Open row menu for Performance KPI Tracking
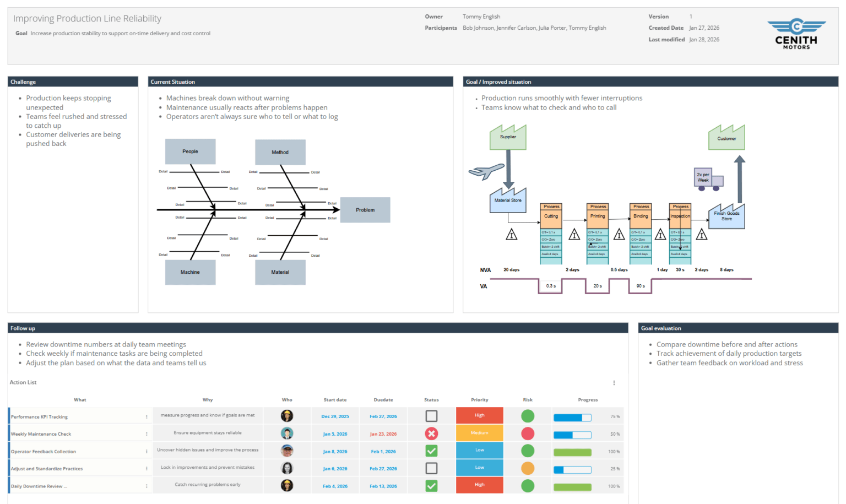Image resolution: width=846 pixels, height=504 pixels. coord(147,417)
